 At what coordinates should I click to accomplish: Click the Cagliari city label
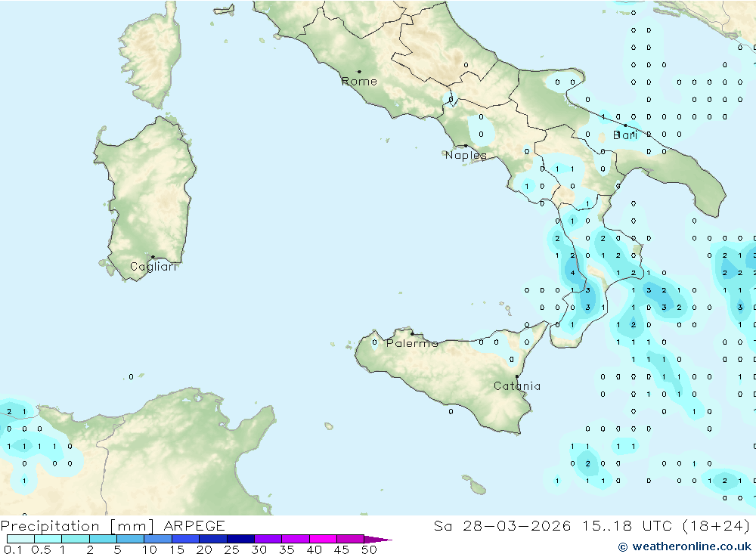click(x=153, y=267)
